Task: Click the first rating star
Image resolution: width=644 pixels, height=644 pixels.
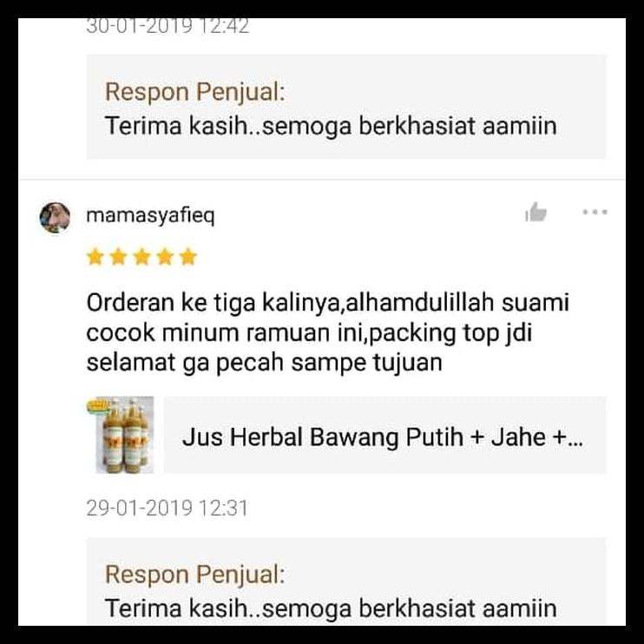Action: [95, 257]
